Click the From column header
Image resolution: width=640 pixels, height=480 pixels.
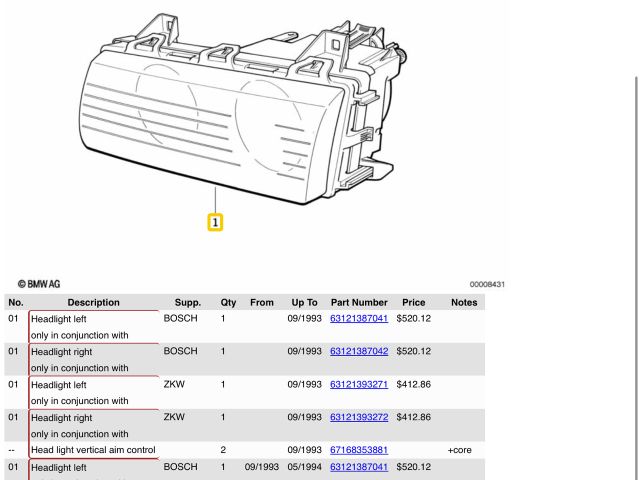pyautogui.click(x=262, y=302)
